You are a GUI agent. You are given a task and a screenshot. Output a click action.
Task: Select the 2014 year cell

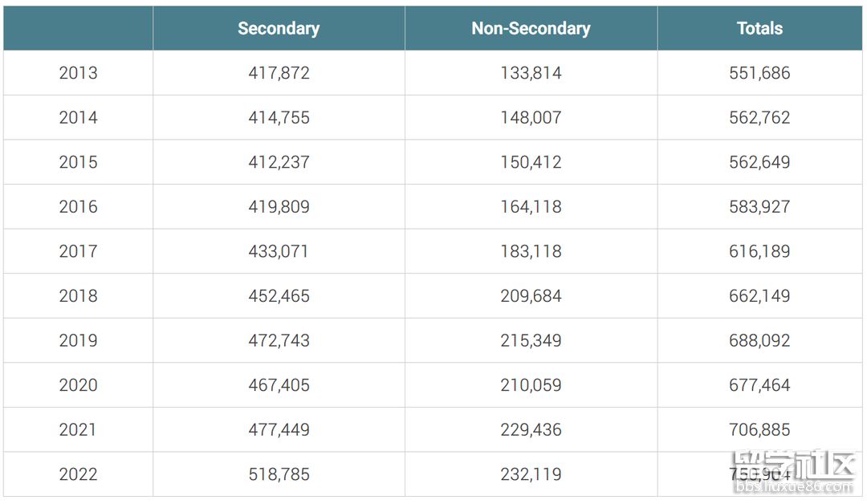tap(78, 118)
